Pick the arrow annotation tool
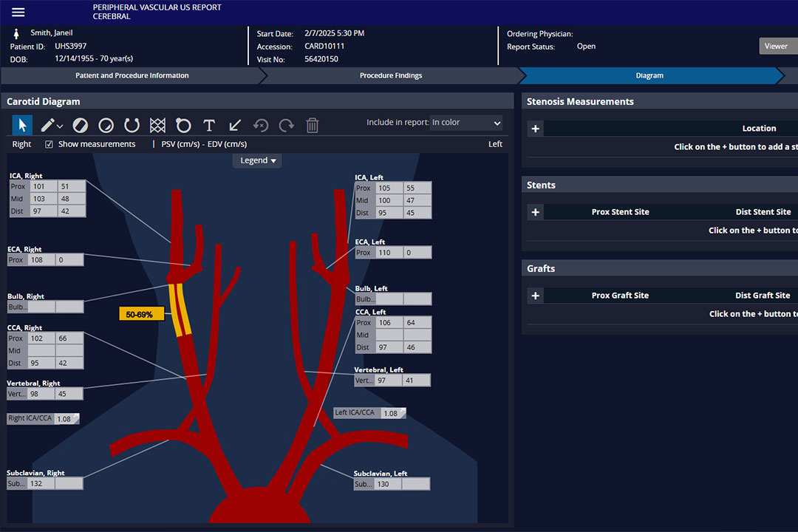Screen dimensions: 798x532 click(235, 125)
